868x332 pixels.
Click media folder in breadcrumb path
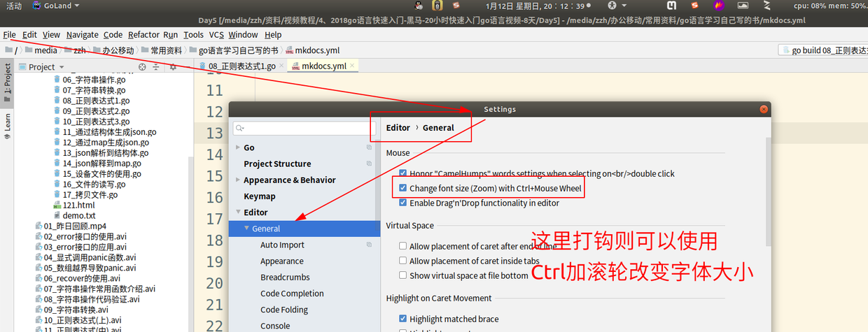(45, 50)
